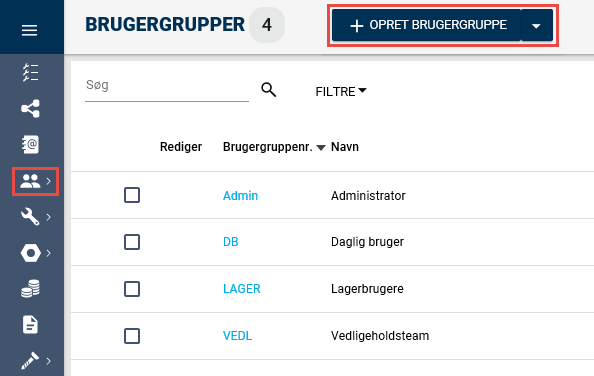This screenshot has height=376, width=594.
Task: Open the VEDL user group link
Action: 237,336
